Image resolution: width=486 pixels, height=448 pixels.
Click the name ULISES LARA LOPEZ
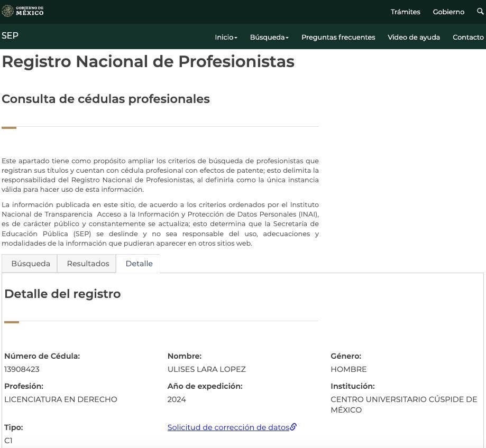coord(207,369)
